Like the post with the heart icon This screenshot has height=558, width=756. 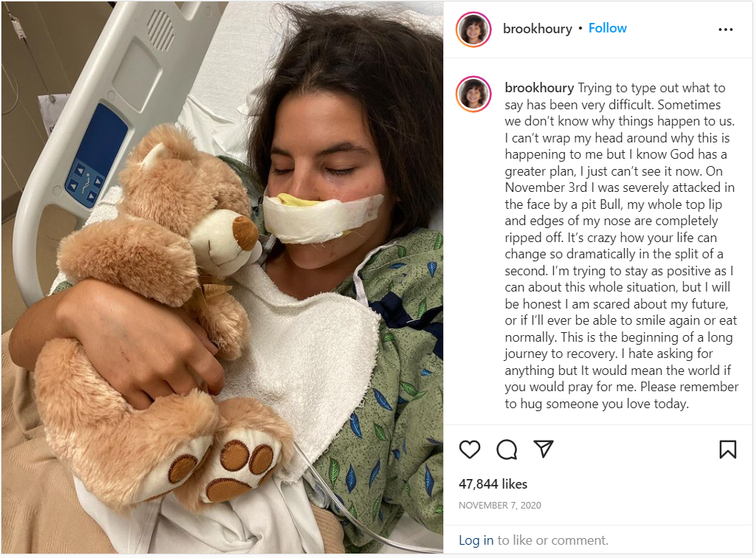point(469,449)
